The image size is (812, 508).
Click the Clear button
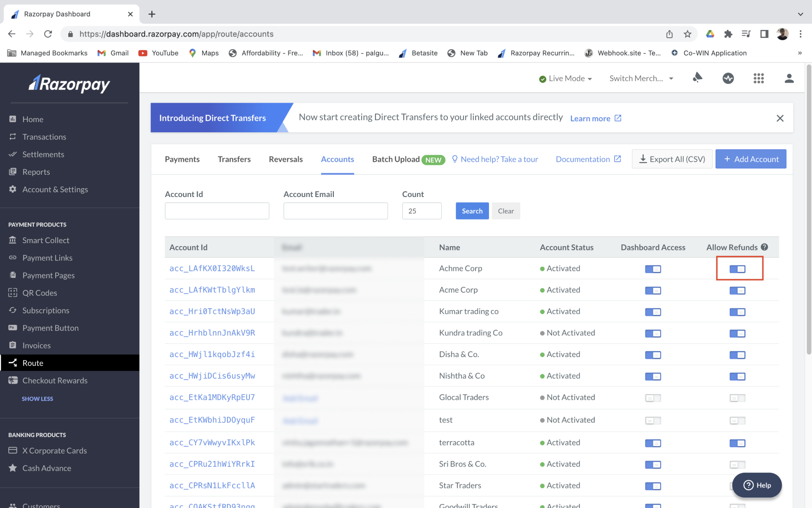pyautogui.click(x=506, y=211)
